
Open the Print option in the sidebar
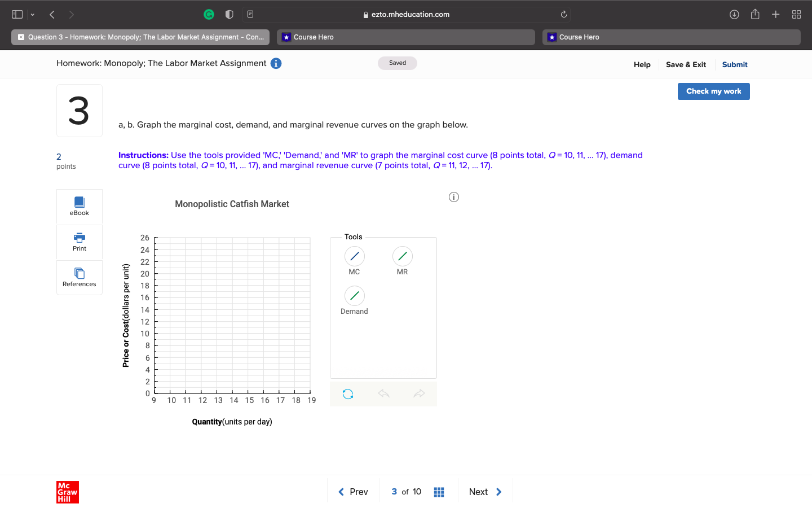pyautogui.click(x=79, y=242)
